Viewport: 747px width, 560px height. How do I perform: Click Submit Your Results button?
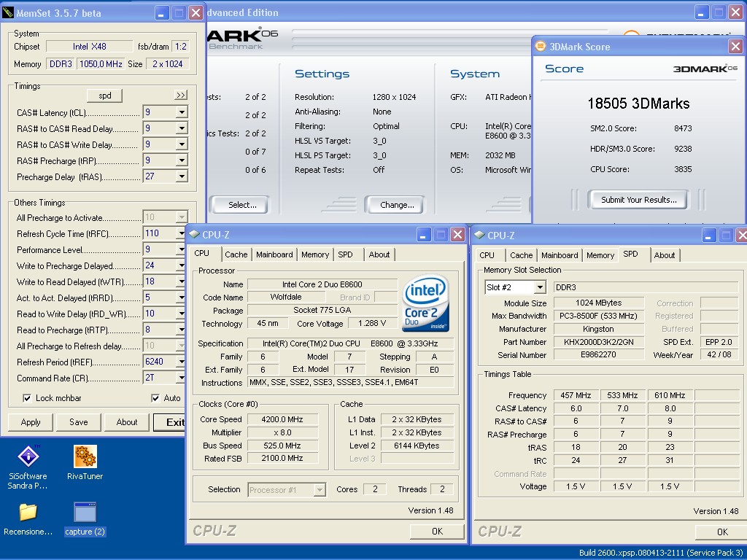[638, 200]
